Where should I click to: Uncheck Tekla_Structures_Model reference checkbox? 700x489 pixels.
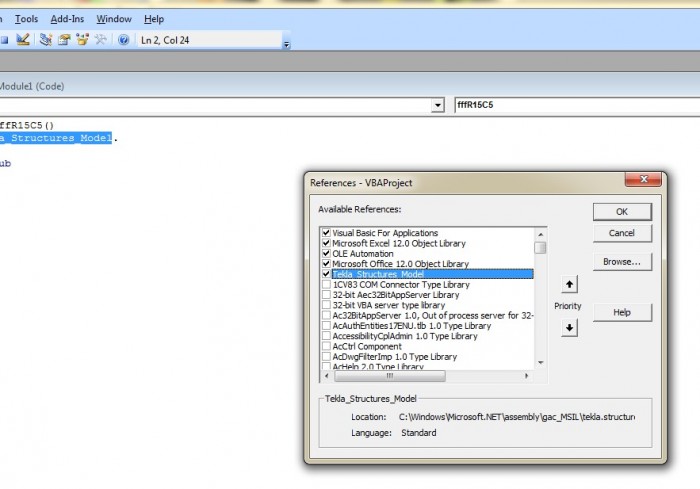[326, 274]
